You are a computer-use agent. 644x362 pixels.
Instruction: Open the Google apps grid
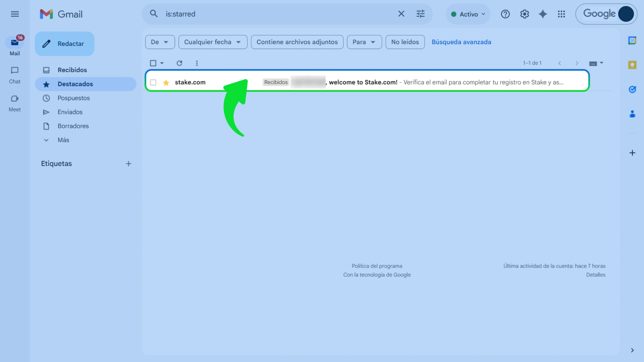(562, 14)
